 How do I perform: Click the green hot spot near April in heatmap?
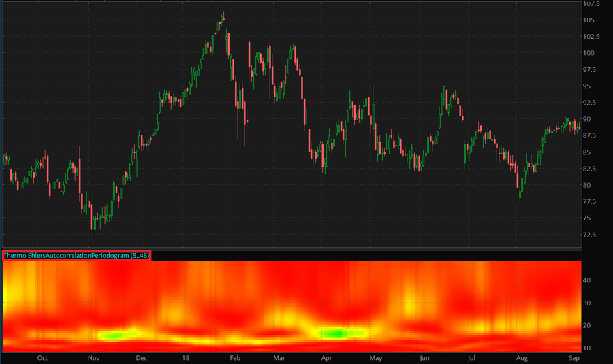(x=335, y=333)
